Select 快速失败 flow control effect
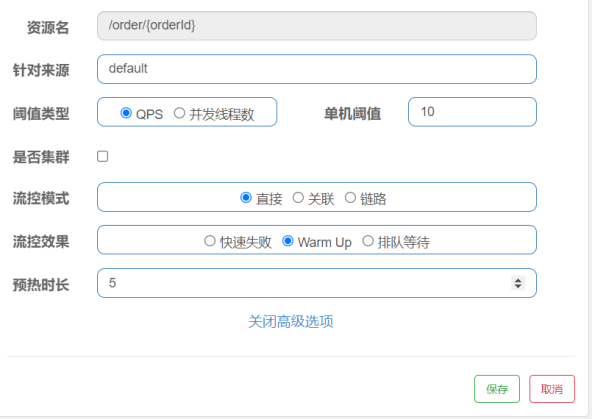592x419 pixels. (x=210, y=241)
